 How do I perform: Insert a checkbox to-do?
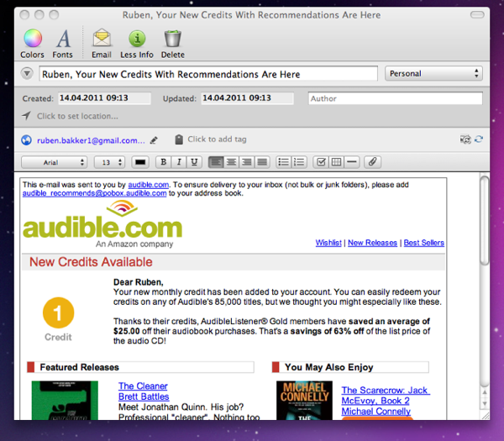[x=321, y=162]
